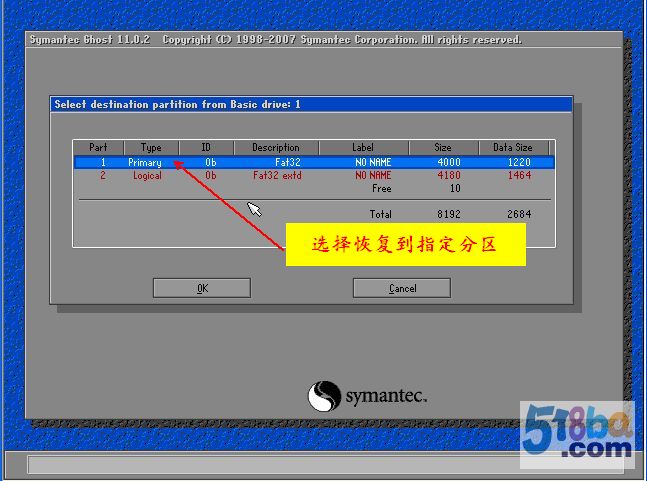Click the Symantec Ghost 11.0.2 title text

click(90, 40)
